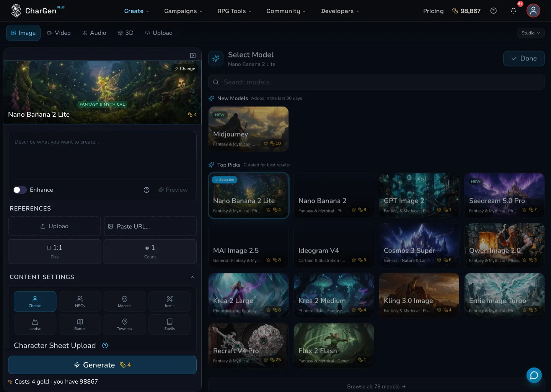Viewport: 551px width, 392px height.
Task: Click the Select Model sparkle icon
Action: 216,59
